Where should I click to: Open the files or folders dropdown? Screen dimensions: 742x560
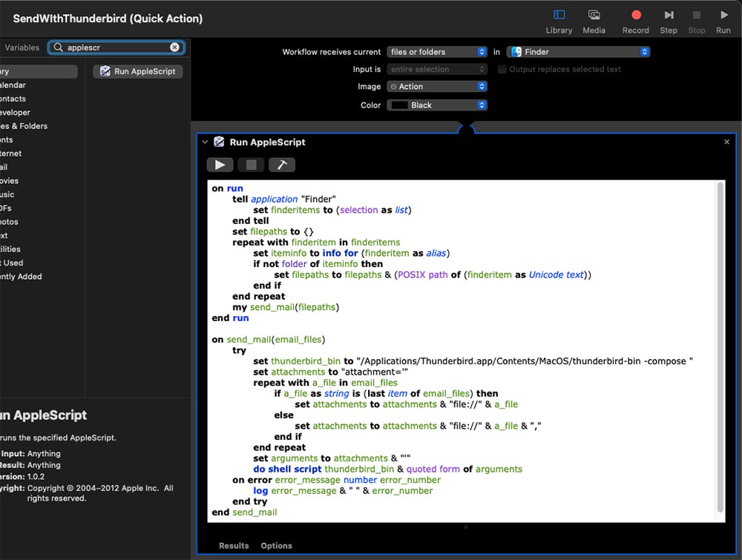437,52
